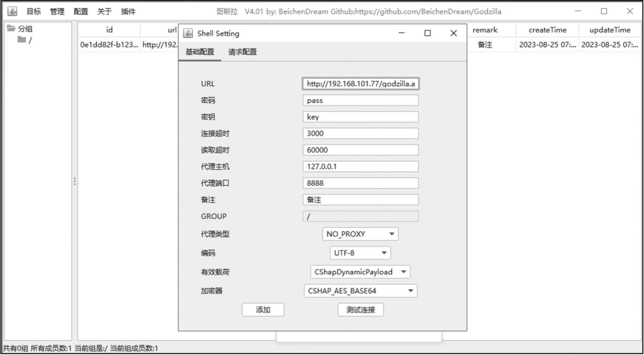The width and height of the screenshot is (644, 355).
Task: Switch to the 基础配置 tab
Action: tap(200, 52)
